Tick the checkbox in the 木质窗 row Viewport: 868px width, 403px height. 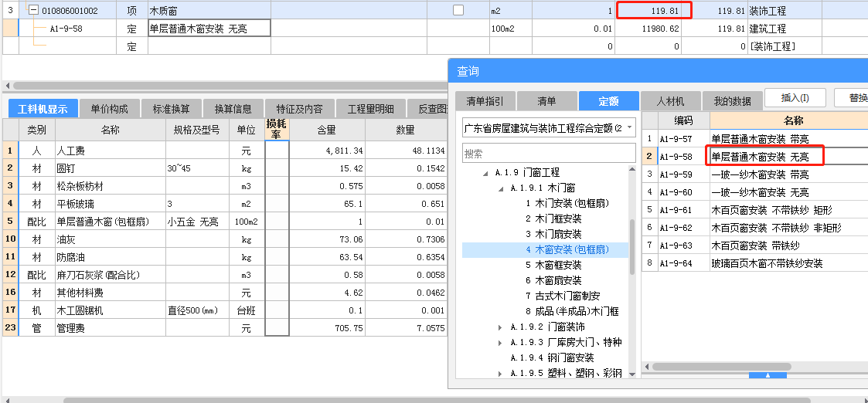coord(458,10)
